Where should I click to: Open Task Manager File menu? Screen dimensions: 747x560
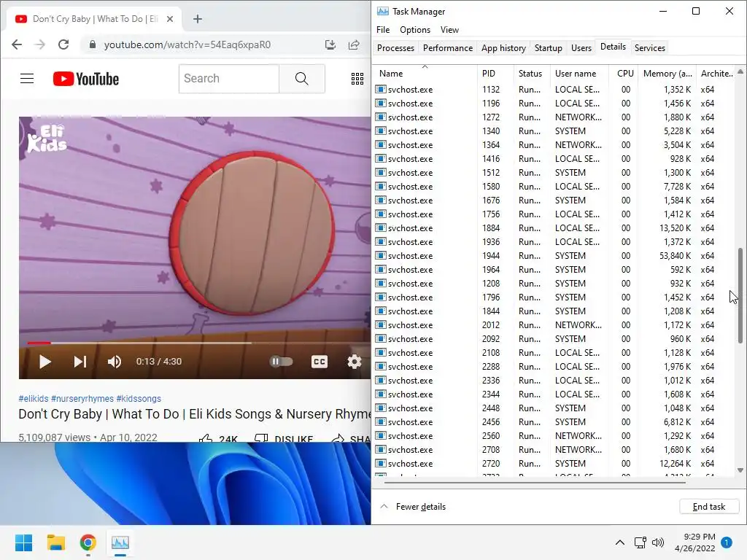tap(383, 29)
